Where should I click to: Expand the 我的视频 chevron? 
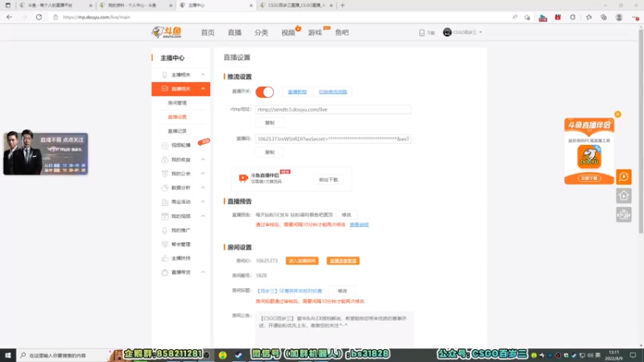203,216
